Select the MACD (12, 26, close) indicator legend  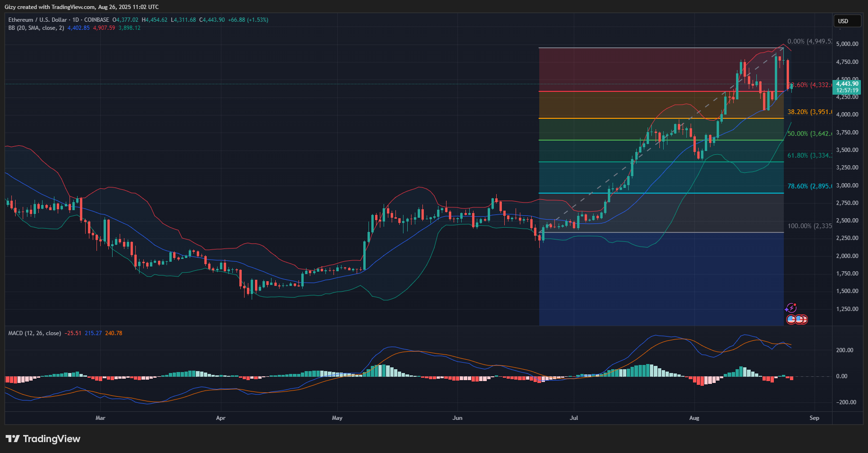pos(35,333)
